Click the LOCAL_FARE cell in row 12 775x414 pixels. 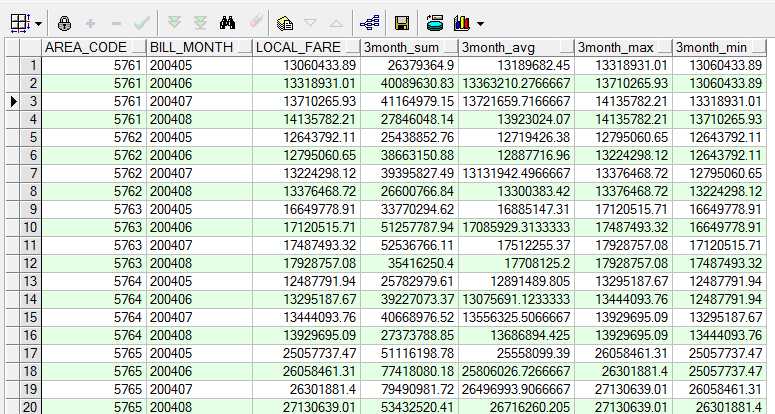click(x=306, y=263)
